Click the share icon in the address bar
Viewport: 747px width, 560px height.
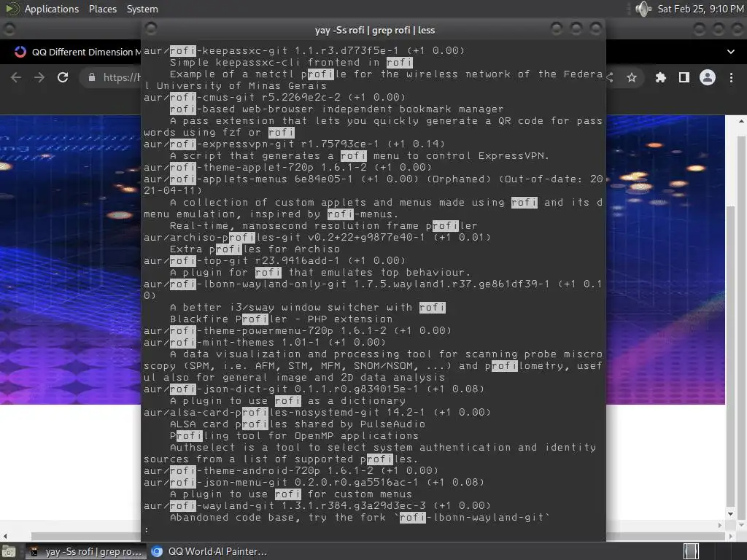(610, 77)
